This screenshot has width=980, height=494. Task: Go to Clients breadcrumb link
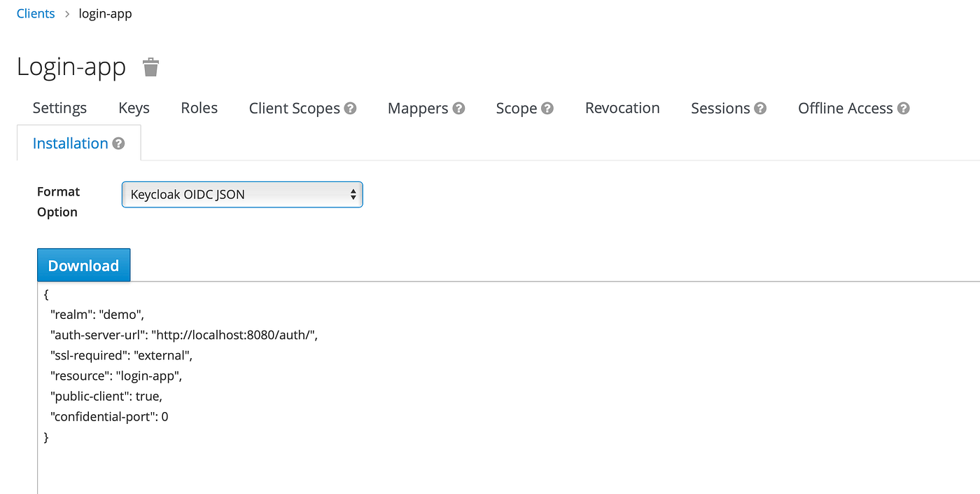click(x=36, y=13)
